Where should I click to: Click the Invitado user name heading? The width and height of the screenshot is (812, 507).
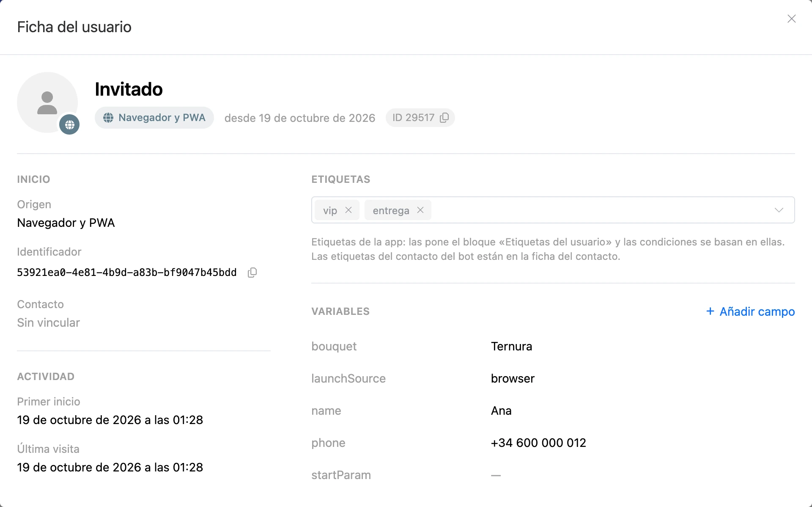coord(129,89)
